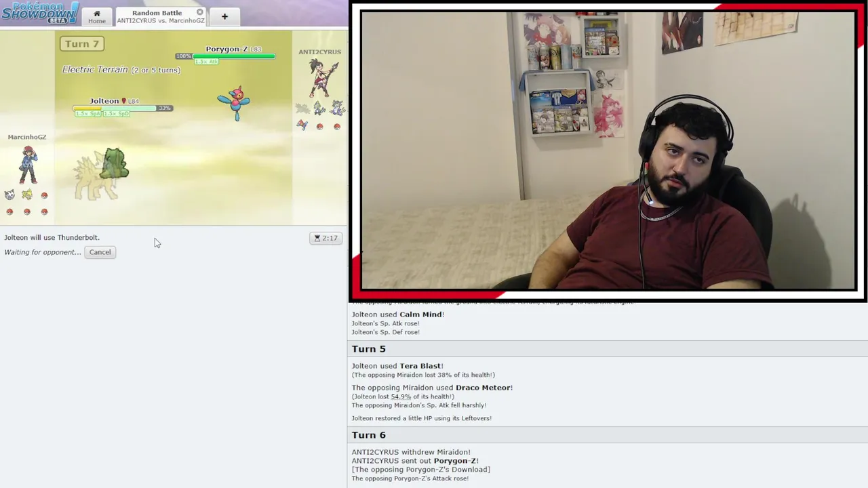Screen dimensions: 868x488
Task: Click the Pokémon Showdown logo
Action: click(x=40, y=13)
